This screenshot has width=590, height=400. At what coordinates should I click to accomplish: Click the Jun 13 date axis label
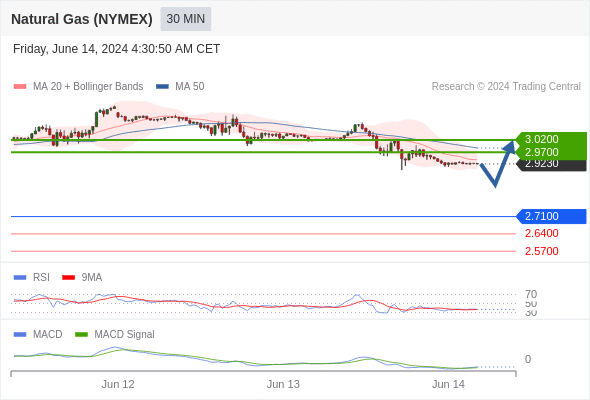point(283,385)
